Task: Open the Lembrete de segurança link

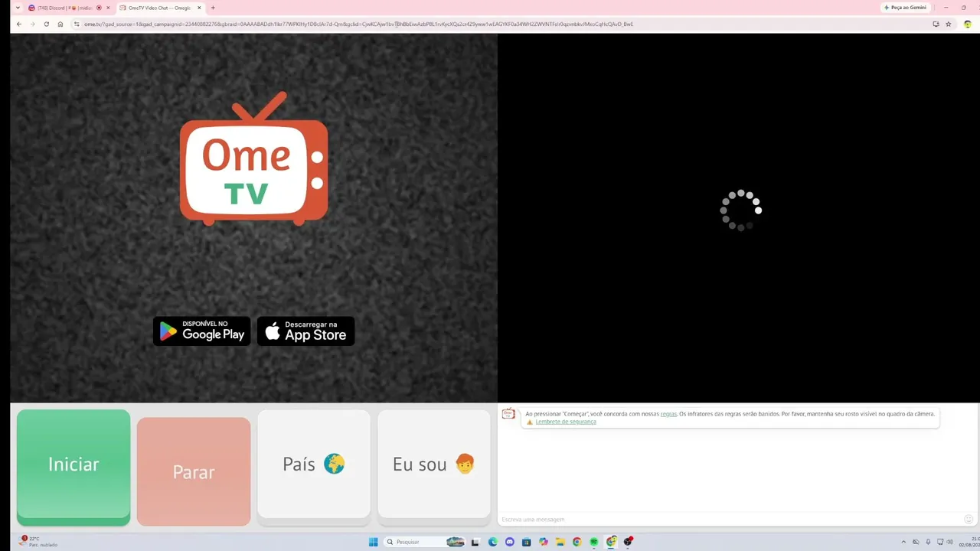Action: click(x=566, y=422)
